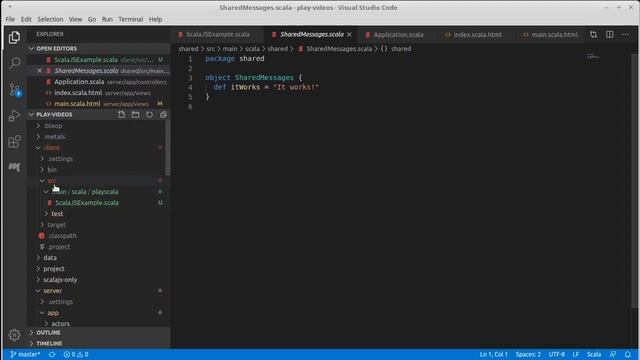The height and width of the screenshot is (360, 640).
Task: Open the Help menu
Action: click(156, 19)
